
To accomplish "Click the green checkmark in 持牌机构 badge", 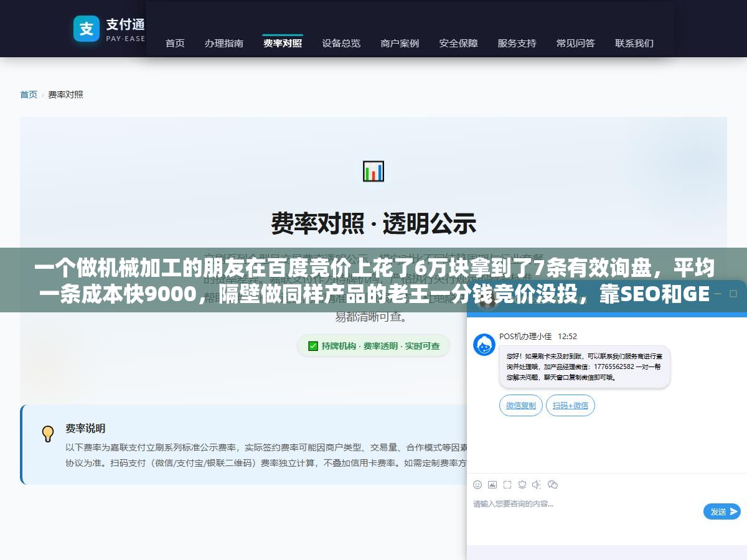I will (313, 346).
